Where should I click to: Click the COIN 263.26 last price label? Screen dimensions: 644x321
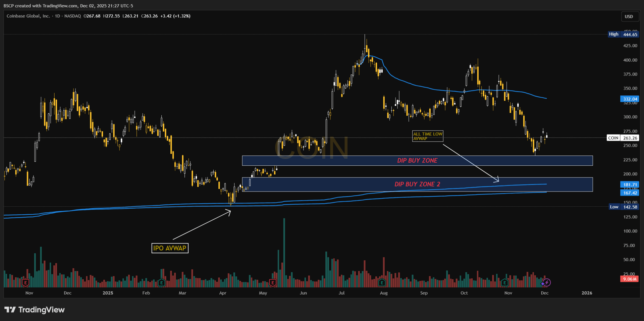tap(623, 138)
